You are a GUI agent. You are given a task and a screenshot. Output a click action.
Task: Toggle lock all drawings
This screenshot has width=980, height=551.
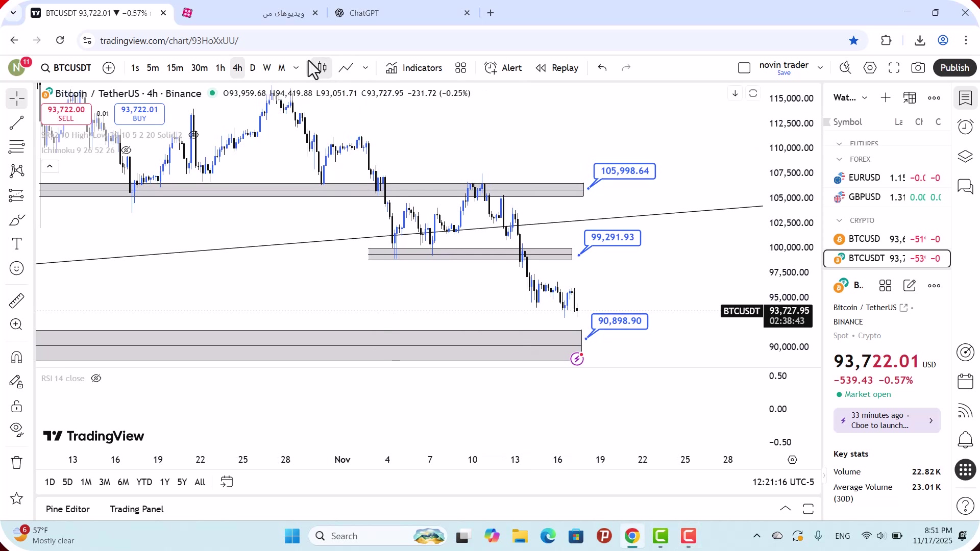17,406
